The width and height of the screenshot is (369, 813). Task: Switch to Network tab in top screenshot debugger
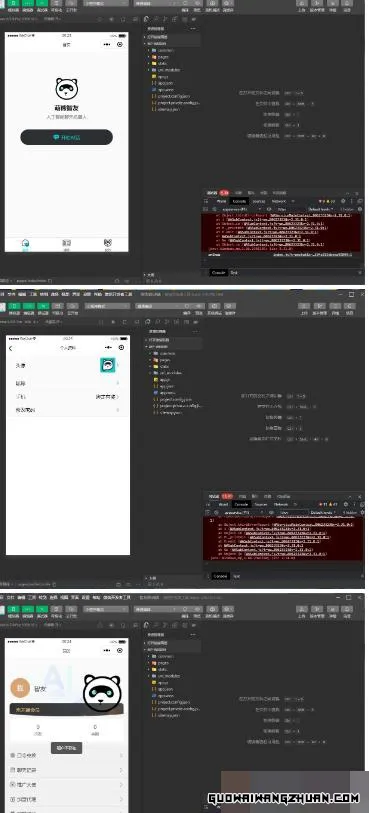279,201
